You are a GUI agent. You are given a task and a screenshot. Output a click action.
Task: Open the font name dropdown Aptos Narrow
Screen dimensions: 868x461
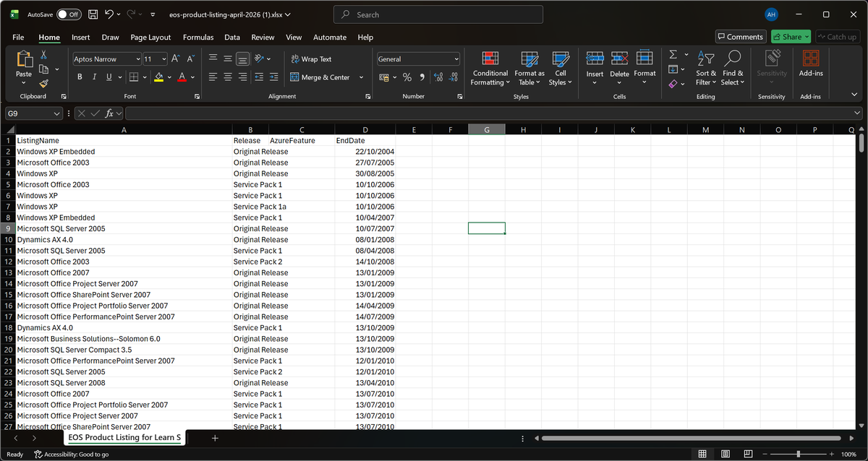(x=137, y=59)
